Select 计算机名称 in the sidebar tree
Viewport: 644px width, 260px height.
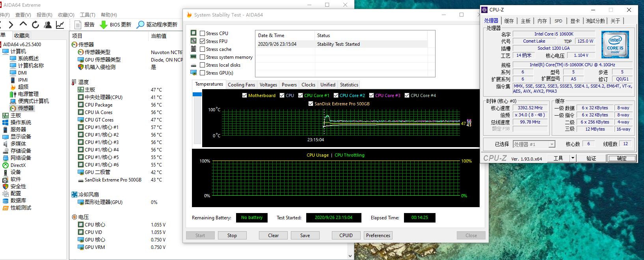[31, 65]
